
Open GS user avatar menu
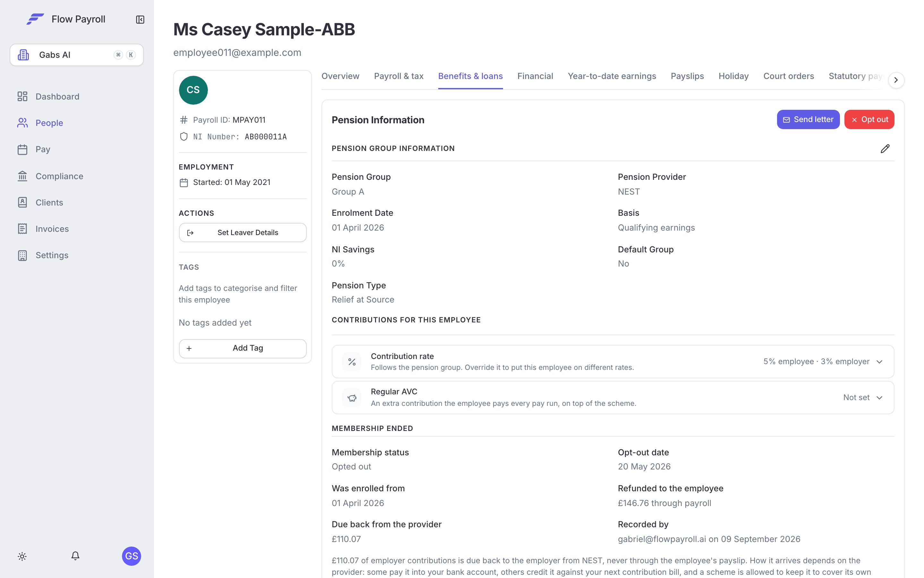click(x=131, y=556)
